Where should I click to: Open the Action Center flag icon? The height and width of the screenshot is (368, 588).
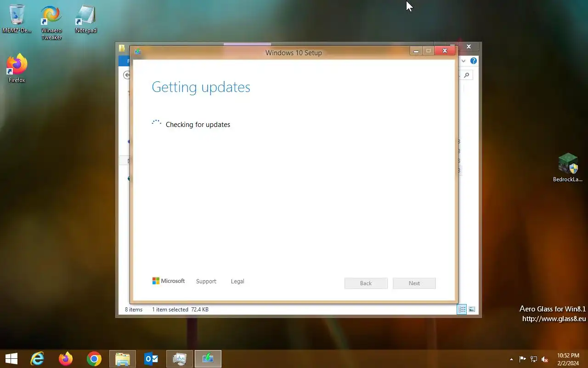tap(522, 359)
